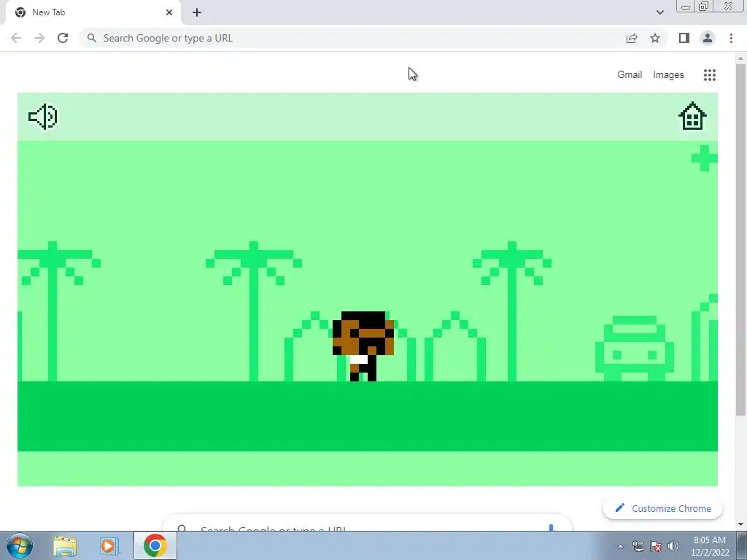Open a new tab with plus button
This screenshot has width=747, height=560.
pyautogui.click(x=197, y=12)
